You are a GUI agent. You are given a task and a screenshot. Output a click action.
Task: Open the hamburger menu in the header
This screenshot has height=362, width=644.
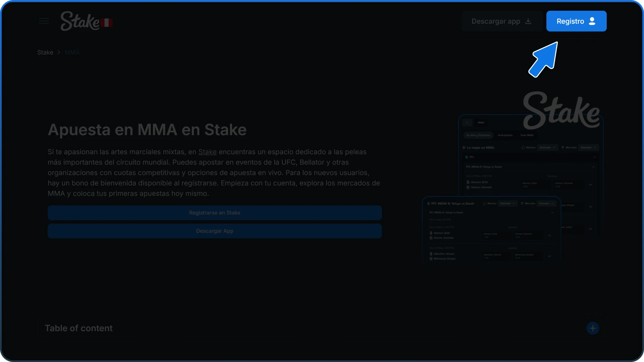pyautogui.click(x=44, y=21)
